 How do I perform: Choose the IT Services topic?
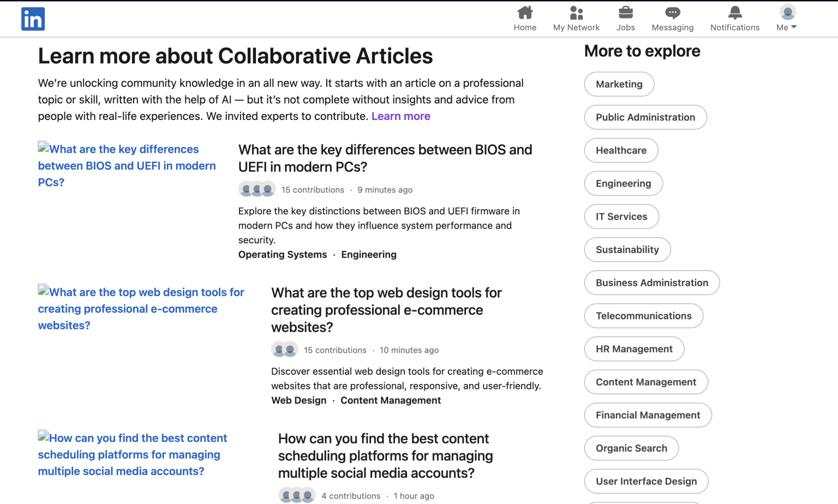pyautogui.click(x=621, y=217)
